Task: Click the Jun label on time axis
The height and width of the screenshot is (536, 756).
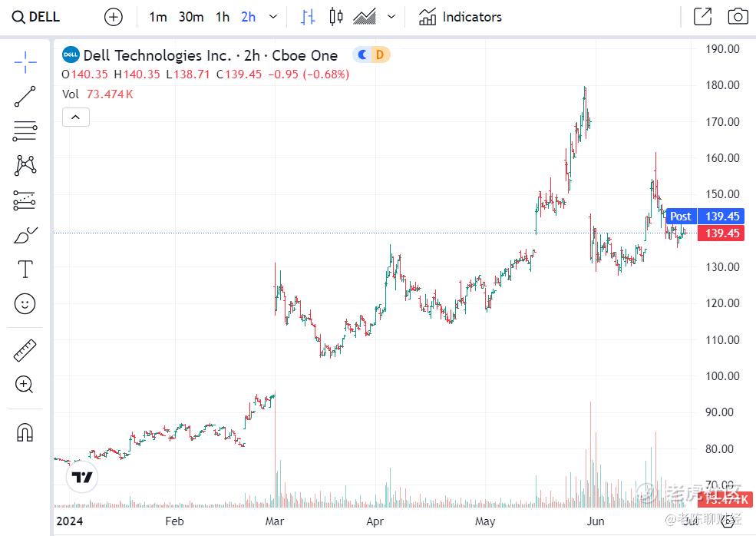Action: (x=596, y=521)
